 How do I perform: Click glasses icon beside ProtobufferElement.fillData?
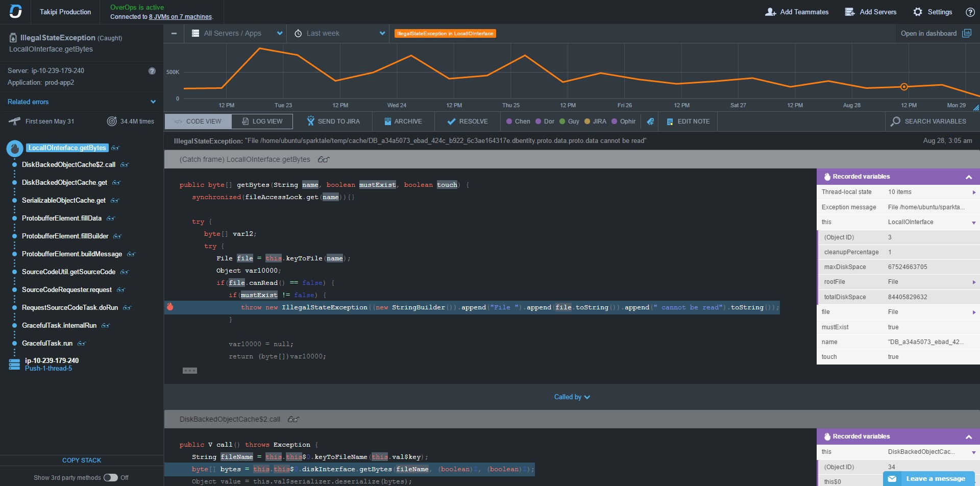click(111, 218)
